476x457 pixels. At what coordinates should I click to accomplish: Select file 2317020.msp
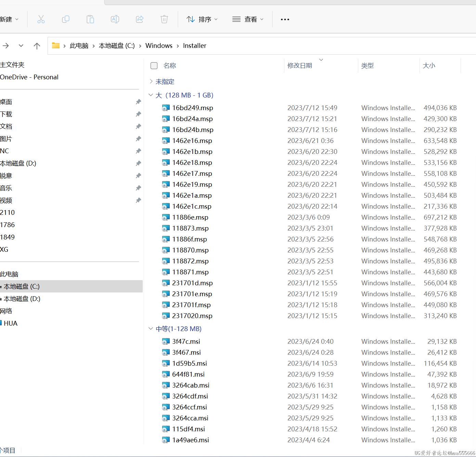pos(192,316)
